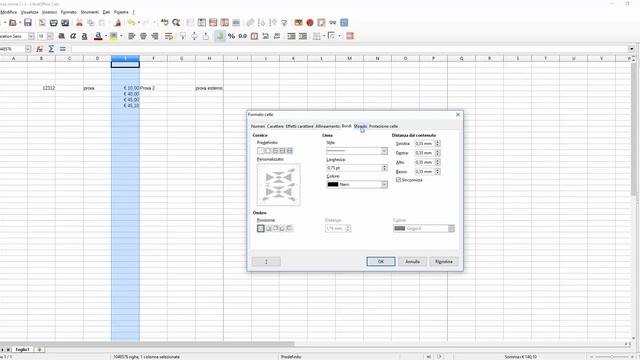Select the last shadow position option
Screen dimensions: 640x360
click(x=289, y=229)
